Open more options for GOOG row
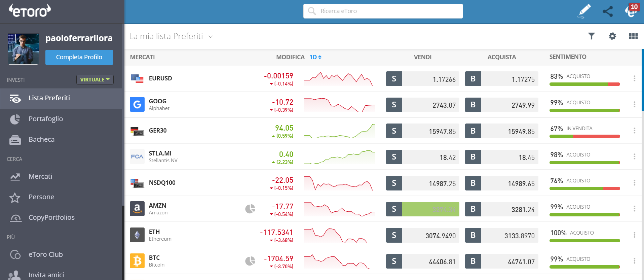Screen dimensions: 644x280 click(x=635, y=104)
